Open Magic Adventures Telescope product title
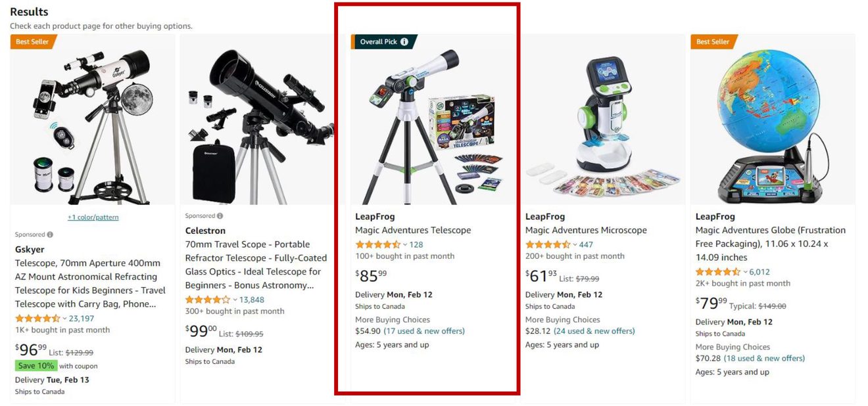Viewport: 868px width, 406px height. (x=413, y=231)
